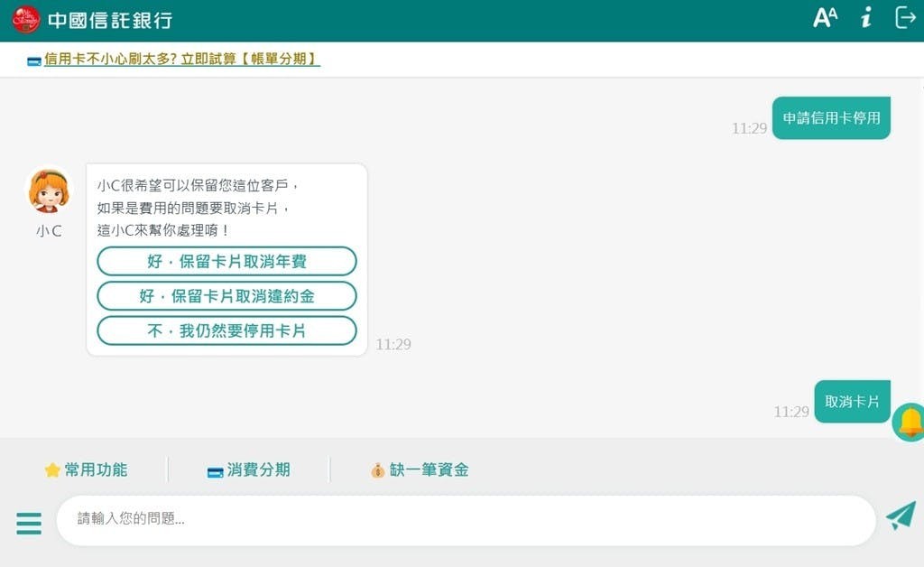Image resolution: width=924 pixels, height=567 pixels.
Task: Click the logout exit icon
Action: coord(905,18)
